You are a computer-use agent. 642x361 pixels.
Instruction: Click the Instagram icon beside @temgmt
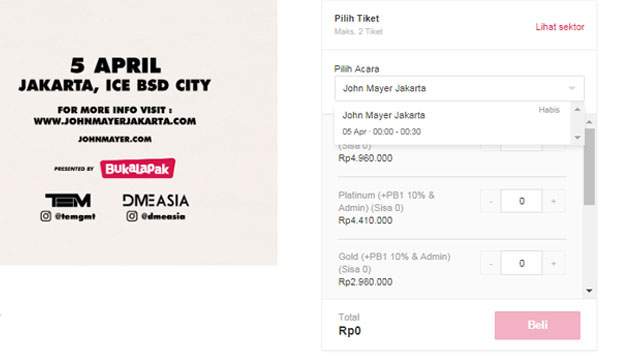(x=46, y=216)
